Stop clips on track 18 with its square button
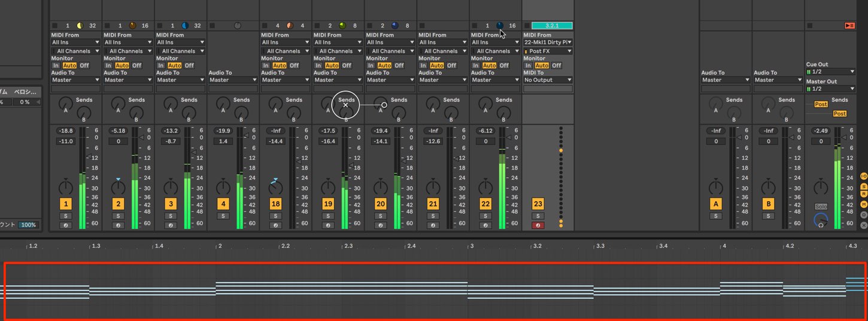Image resolution: width=868 pixels, height=321 pixels. pyautogui.click(x=264, y=26)
